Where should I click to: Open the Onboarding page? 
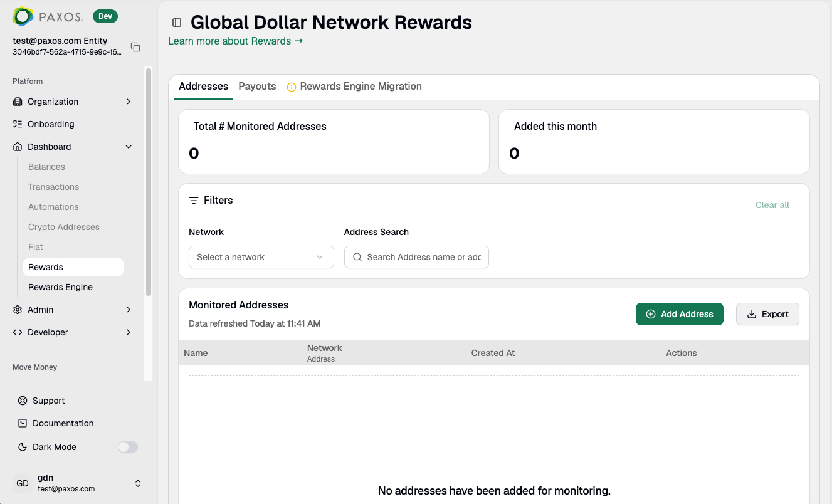(x=51, y=124)
